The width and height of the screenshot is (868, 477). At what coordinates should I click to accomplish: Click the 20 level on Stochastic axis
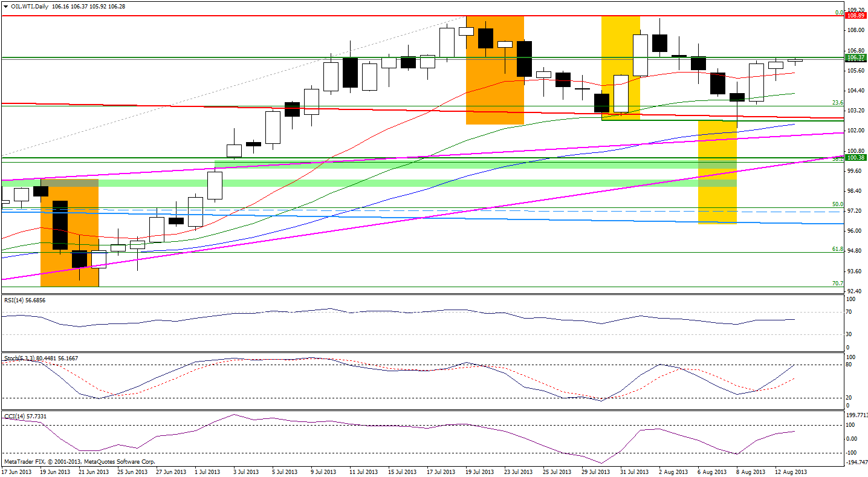(x=849, y=398)
